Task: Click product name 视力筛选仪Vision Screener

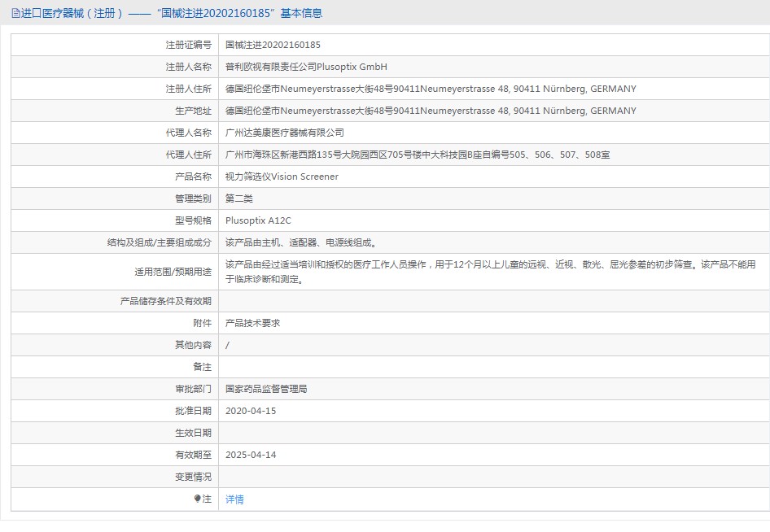Action: click(x=282, y=177)
